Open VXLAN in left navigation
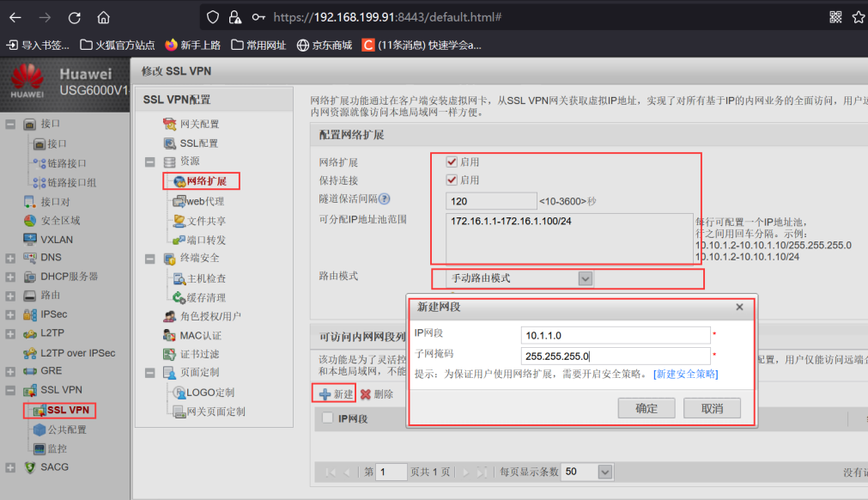This screenshot has height=500, width=868. click(57, 240)
